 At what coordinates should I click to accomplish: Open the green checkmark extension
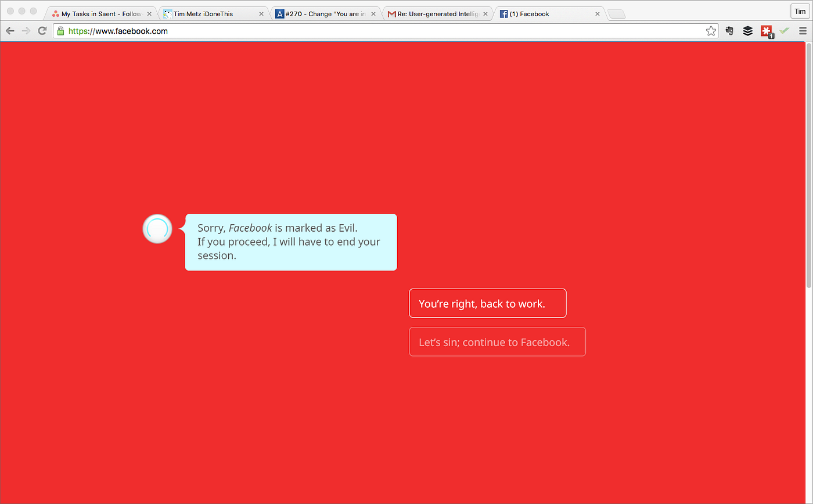click(x=785, y=31)
